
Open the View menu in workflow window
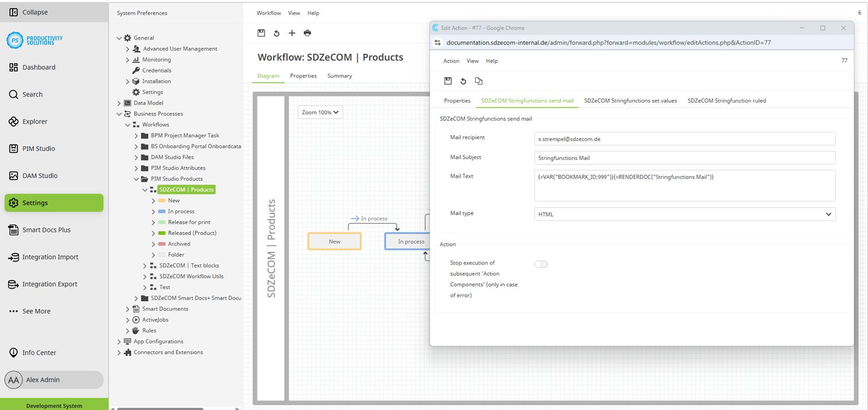(x=294, y=13)
